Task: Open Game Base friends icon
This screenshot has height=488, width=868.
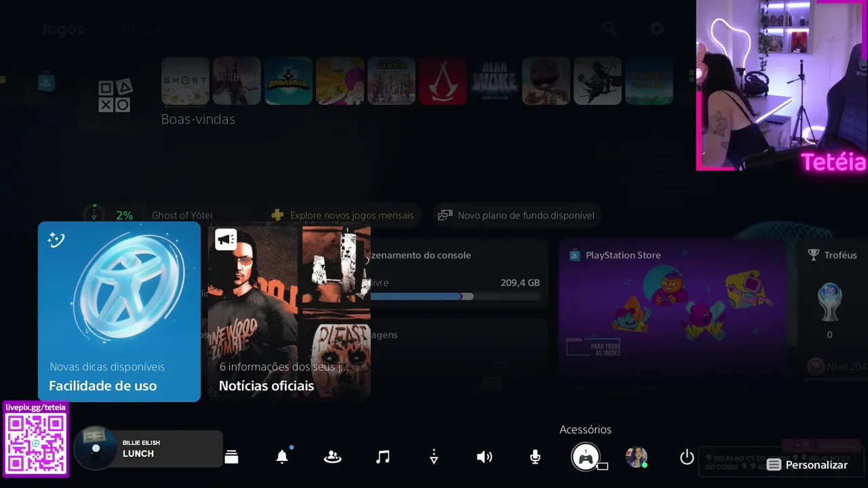Action: pos(332,457)
